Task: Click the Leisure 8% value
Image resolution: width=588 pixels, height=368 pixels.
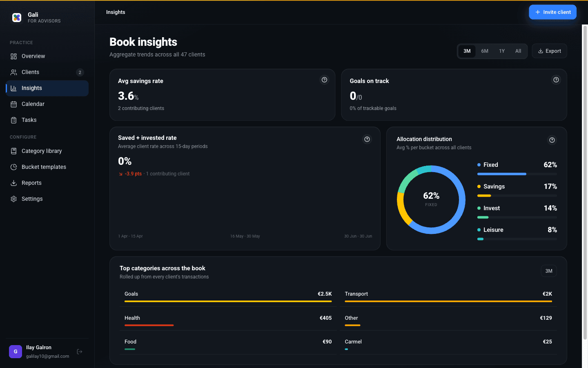Action: pos(552,230)
